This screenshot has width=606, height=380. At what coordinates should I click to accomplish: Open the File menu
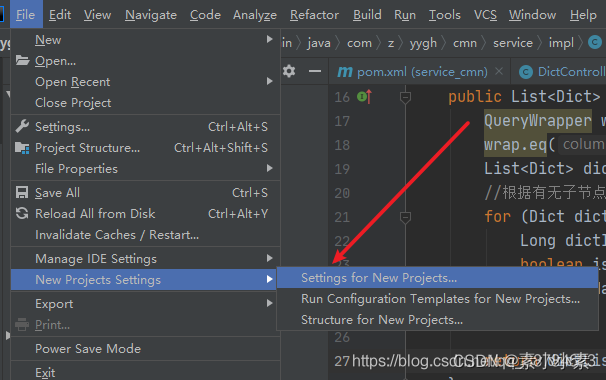pyautogui.click(x=26, y=15)
